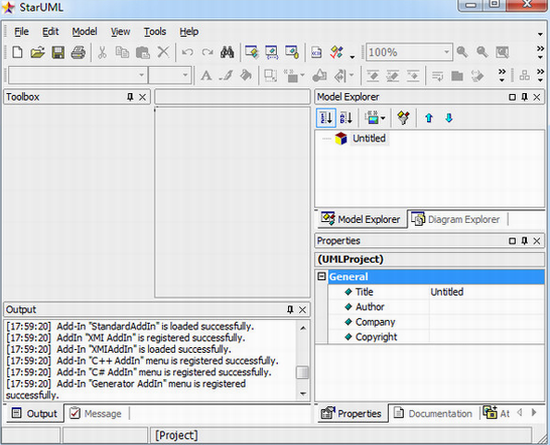Open the font name combo box

(77, 75)
